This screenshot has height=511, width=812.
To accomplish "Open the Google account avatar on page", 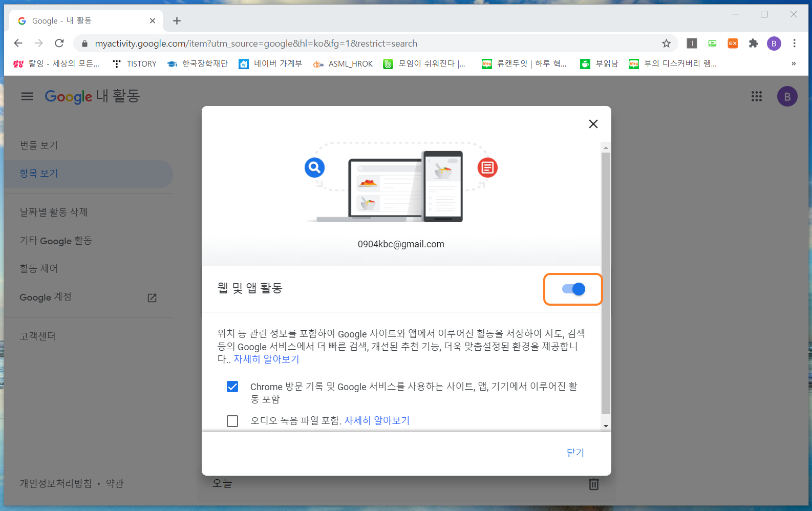I will [x=787, y=96].
